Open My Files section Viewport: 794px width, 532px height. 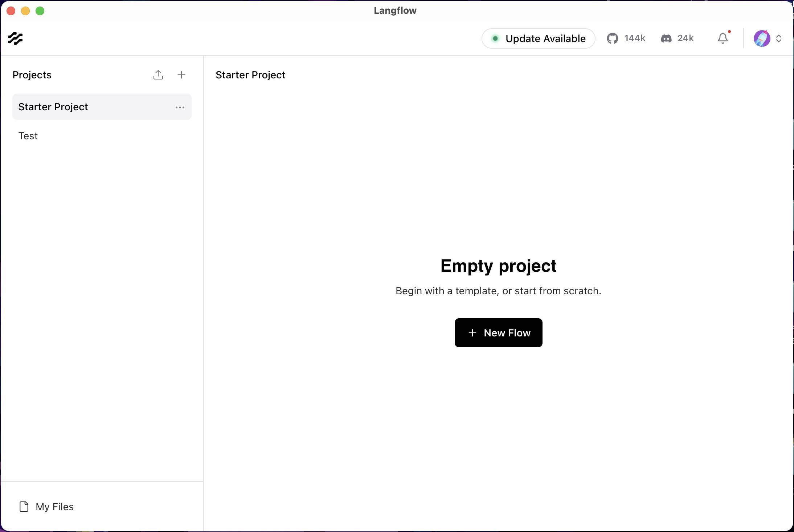(54, 507)
